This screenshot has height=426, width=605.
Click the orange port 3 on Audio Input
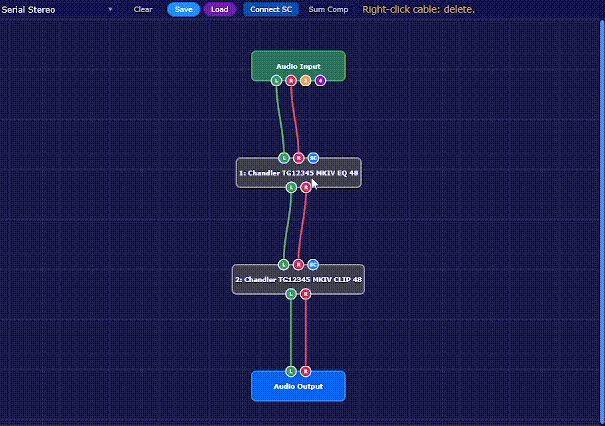coord(306,81)
